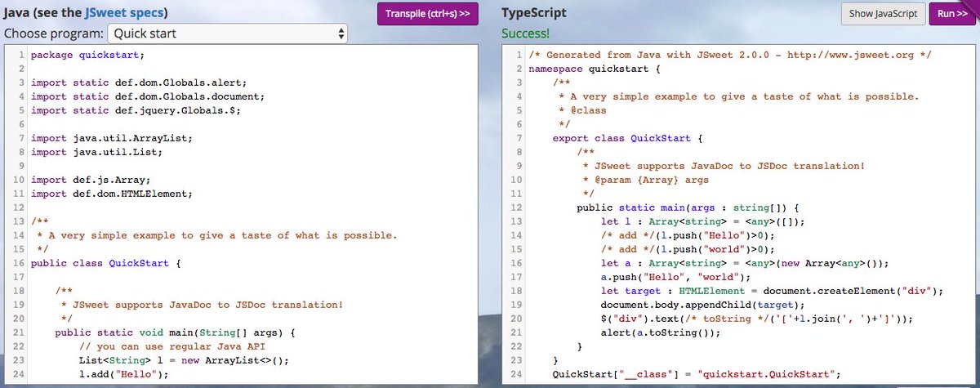The width and height of the screenshot is (980, 388).
Task: Open the Choose program dropdown
Action: tap(228, 33)
